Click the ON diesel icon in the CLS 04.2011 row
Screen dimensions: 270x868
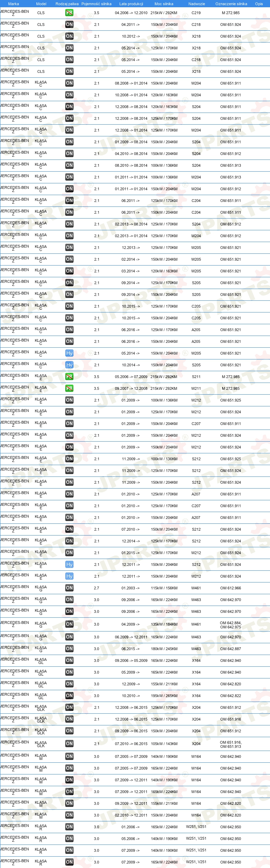[69, 25]
